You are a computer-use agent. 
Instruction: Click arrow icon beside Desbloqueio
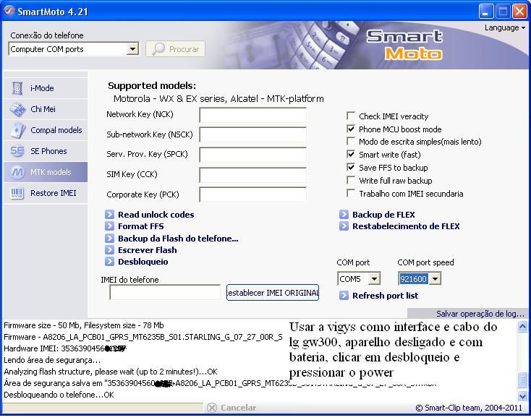109,262
